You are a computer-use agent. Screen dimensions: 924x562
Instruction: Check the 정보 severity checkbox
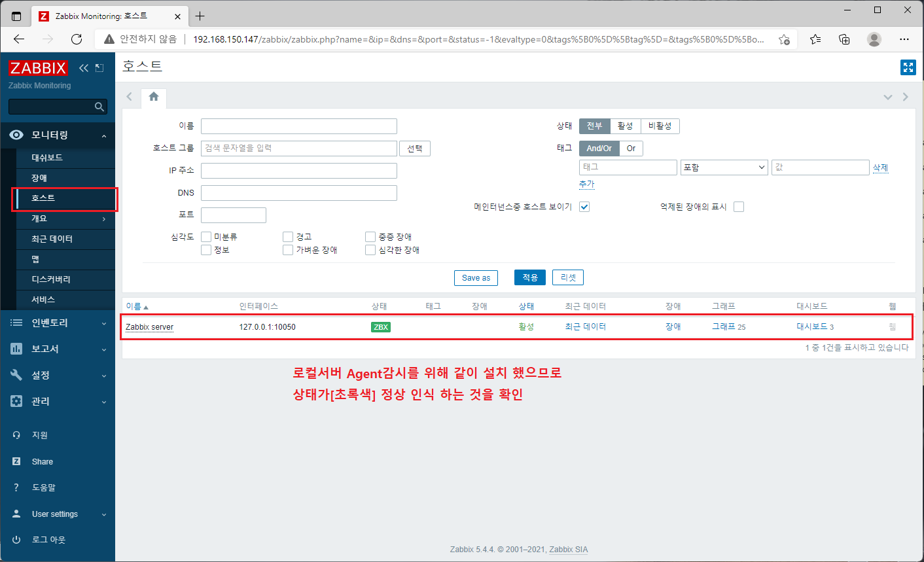pos(206,250)
